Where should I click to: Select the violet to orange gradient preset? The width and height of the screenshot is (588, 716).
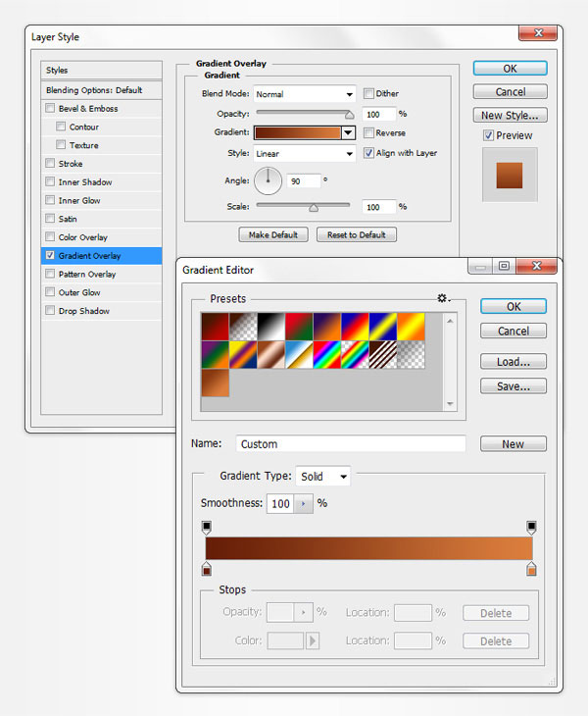327,327
